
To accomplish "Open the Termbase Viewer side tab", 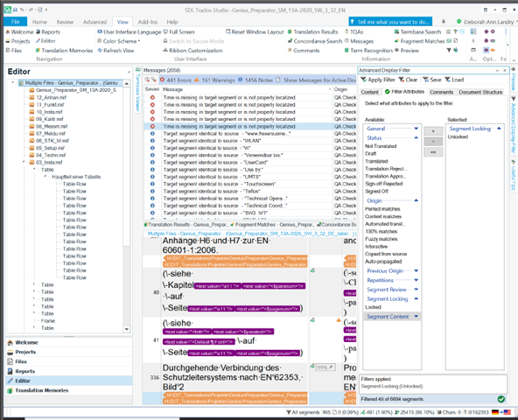I will click(138, 90).
